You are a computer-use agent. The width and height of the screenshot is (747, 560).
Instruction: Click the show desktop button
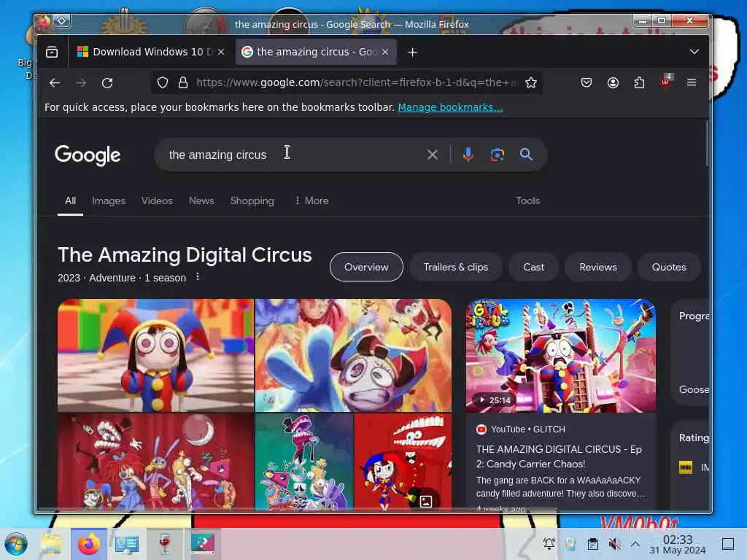(x=728, y=544)
